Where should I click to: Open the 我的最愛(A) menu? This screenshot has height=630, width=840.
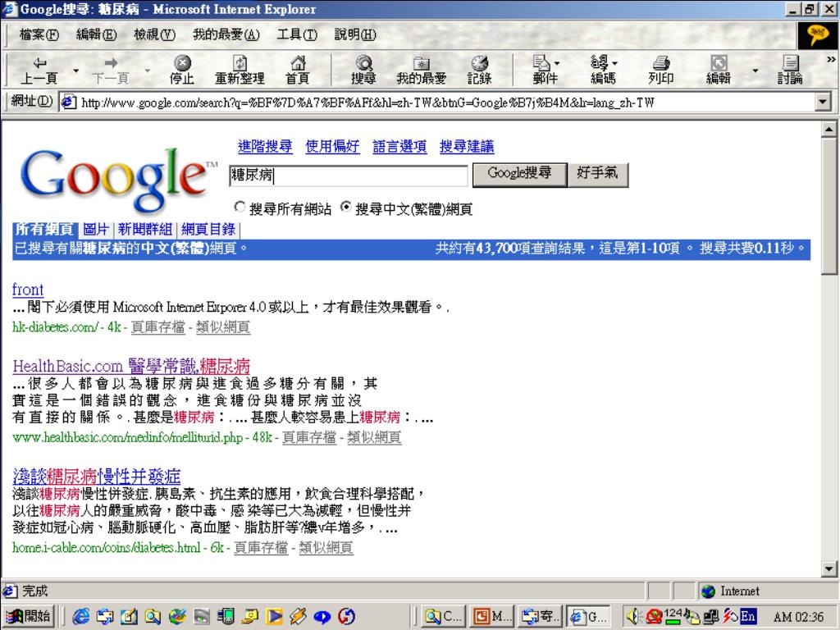[226, 34]
